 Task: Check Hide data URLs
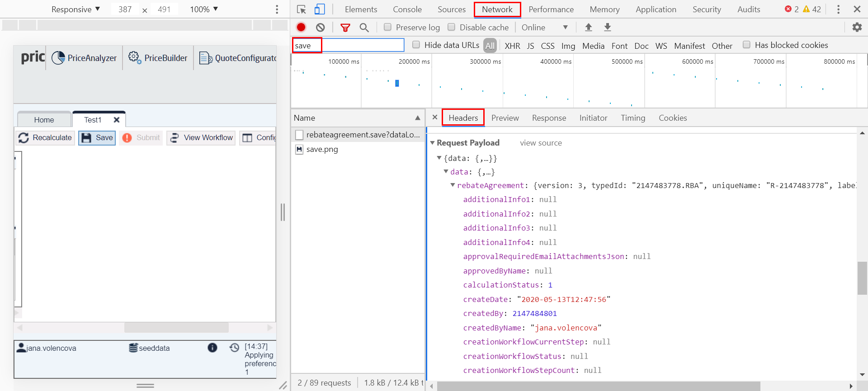(x=416, y=45)
